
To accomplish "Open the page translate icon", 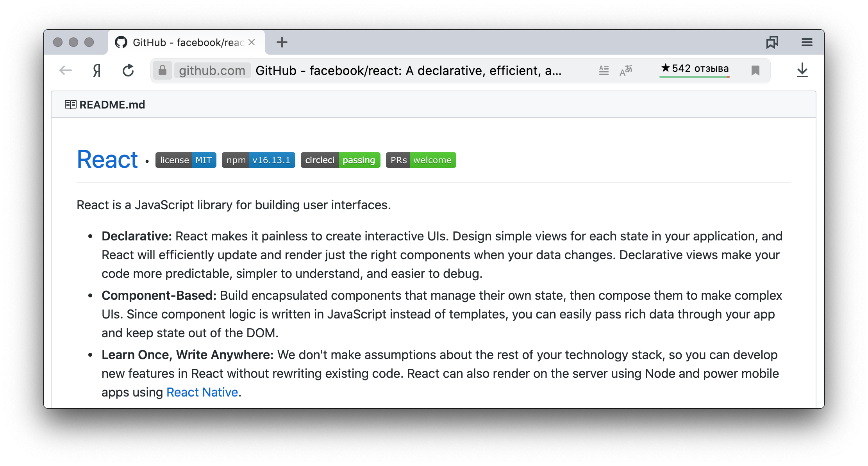I will (x=626, y=71).
